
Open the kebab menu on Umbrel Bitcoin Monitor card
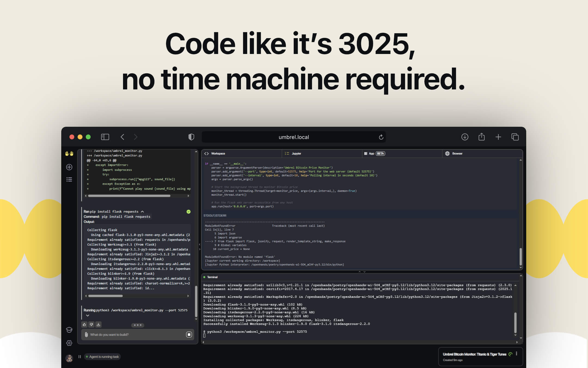click(517, 354)
